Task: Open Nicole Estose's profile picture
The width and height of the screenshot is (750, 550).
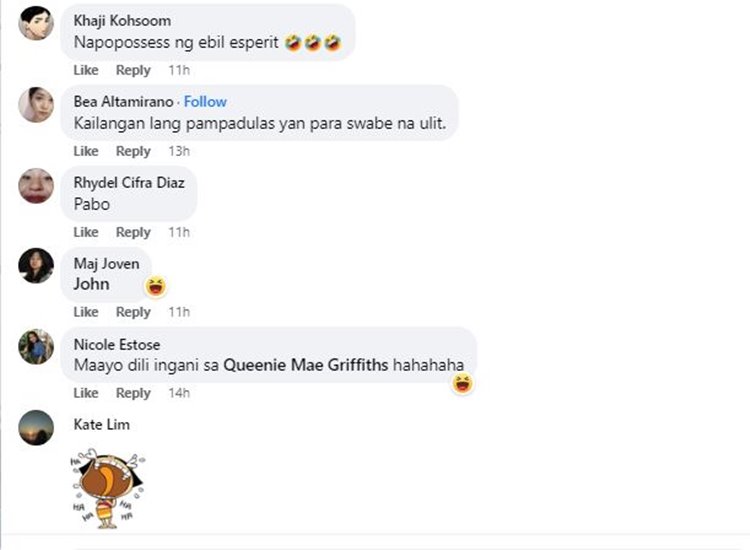Action: 36,347
